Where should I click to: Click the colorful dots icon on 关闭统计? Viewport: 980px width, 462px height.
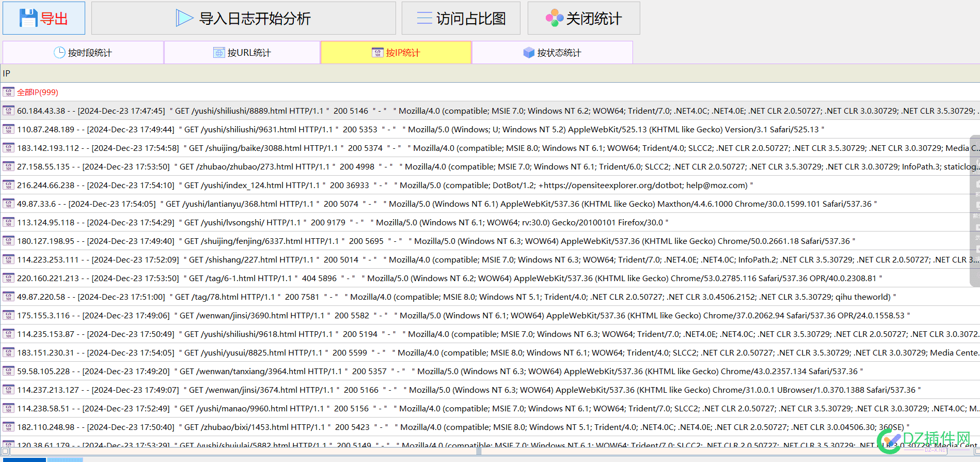pyautogui.click(x=555, y=18)
